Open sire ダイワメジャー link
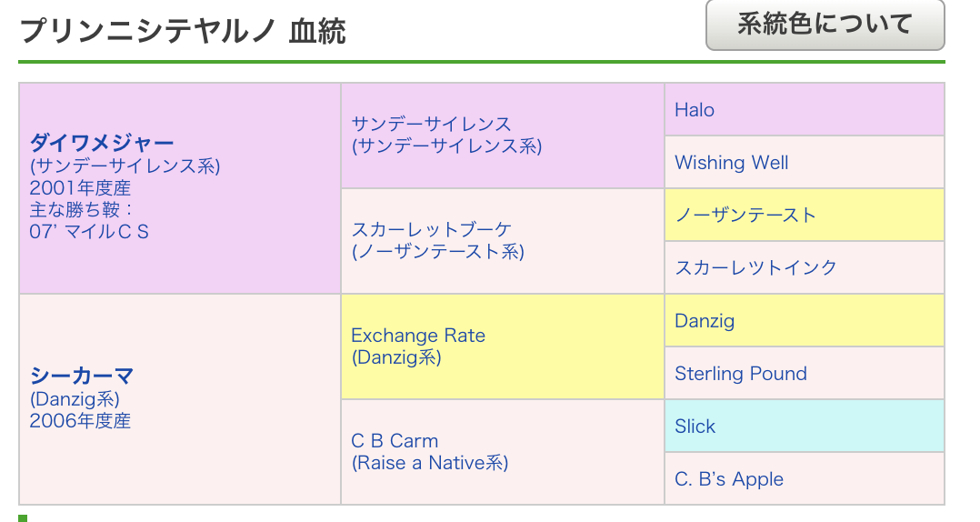Image resolution: width=980 pixels, height=522 pixels. [x=101, y=143]
